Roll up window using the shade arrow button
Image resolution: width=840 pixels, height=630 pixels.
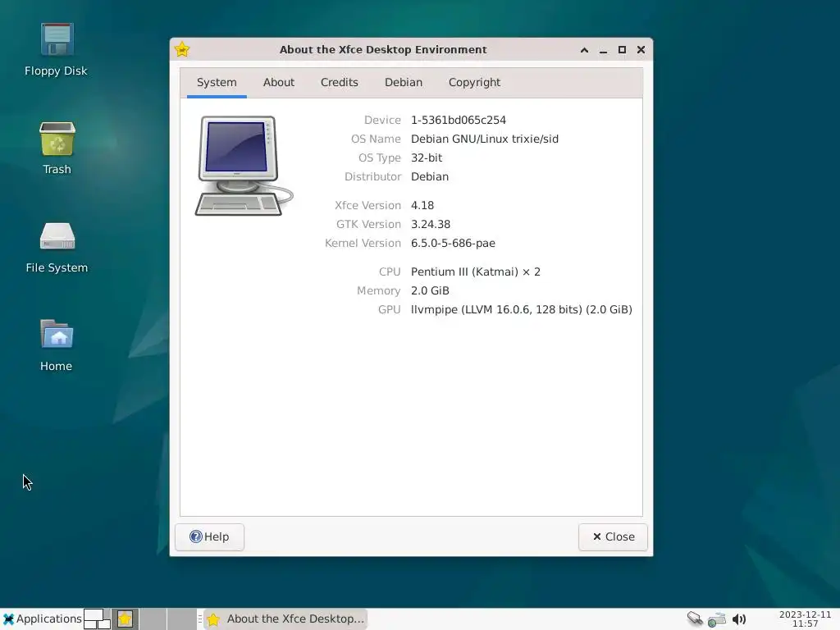point(584,50)
